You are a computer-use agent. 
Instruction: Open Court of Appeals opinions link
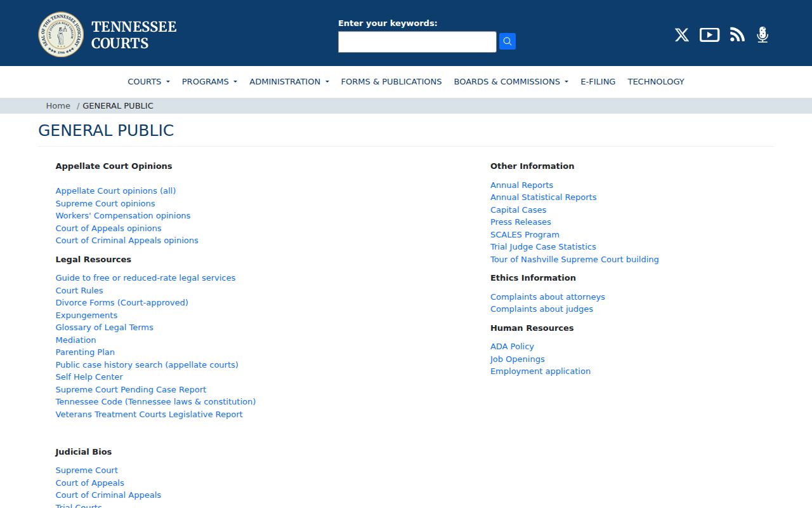(108, 228)
